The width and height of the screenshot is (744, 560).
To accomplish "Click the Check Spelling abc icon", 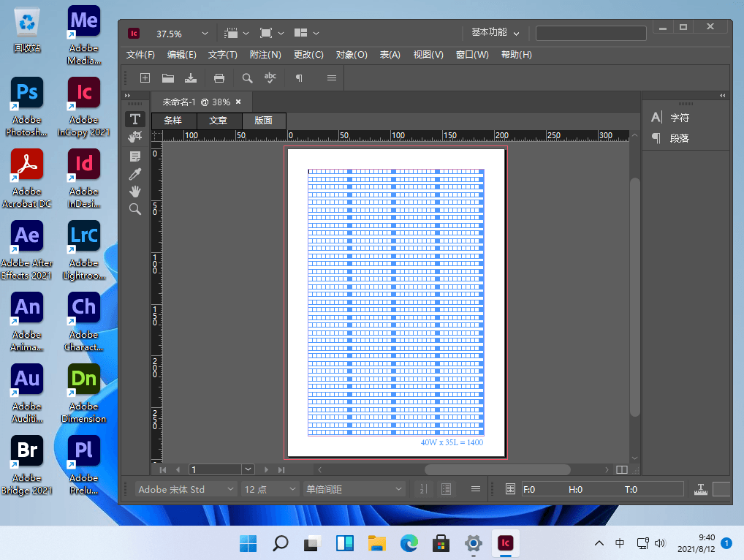I will coord(270,77).
